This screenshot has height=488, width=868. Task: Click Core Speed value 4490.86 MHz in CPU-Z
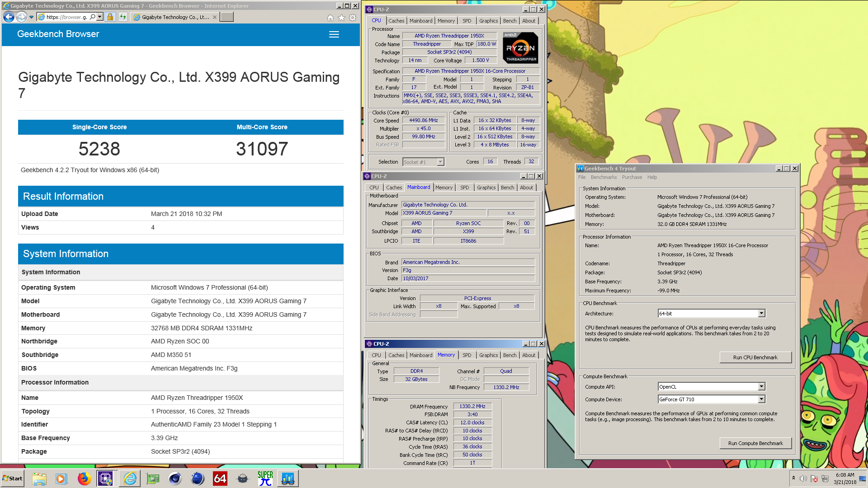click(x=424, y=121)
